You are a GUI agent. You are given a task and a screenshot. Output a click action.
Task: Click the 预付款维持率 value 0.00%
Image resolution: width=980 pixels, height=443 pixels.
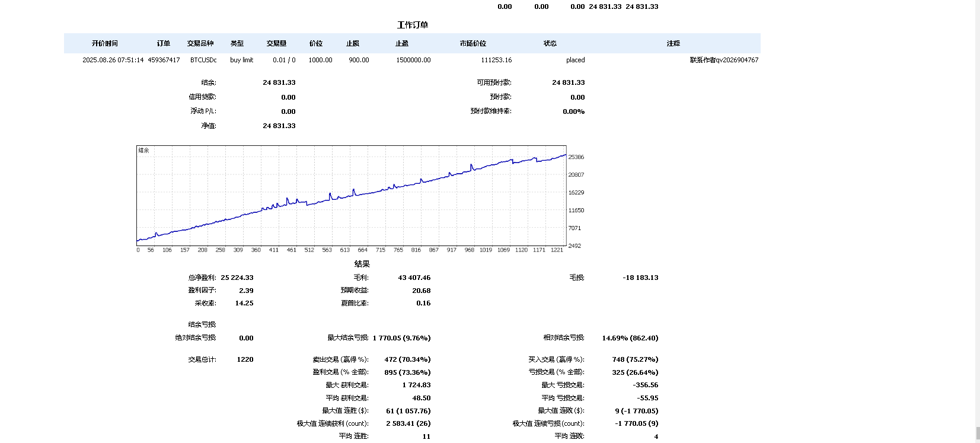point(573,111)
